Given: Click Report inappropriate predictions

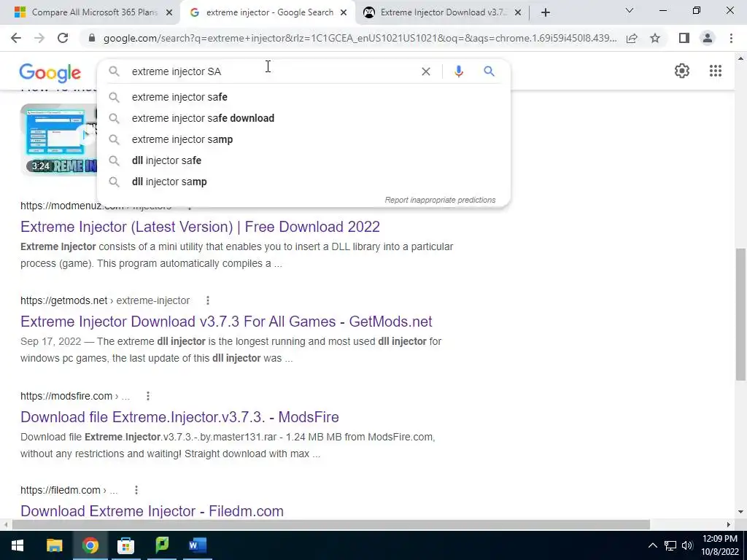Looking at the screenshot, I should click(440, 200).
